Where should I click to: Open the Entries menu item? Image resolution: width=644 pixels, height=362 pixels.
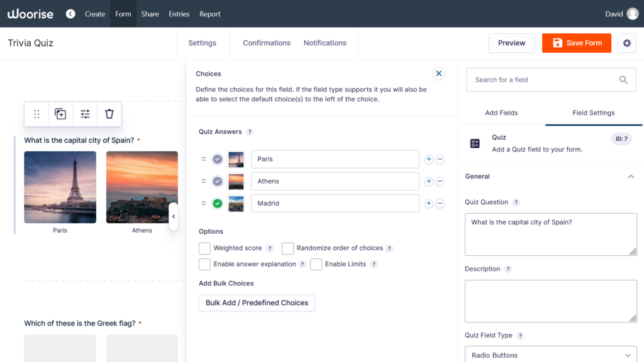(179, 14)
